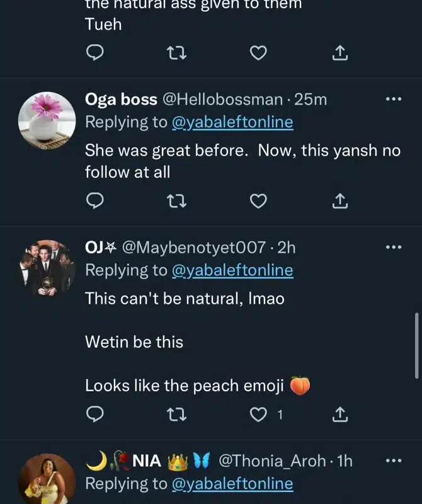Reply to the topmost 'Tueh' tweet
Image resolution: width=422 pixels, height=504 pixels.
pyautogui.click(x=94, y=54)
